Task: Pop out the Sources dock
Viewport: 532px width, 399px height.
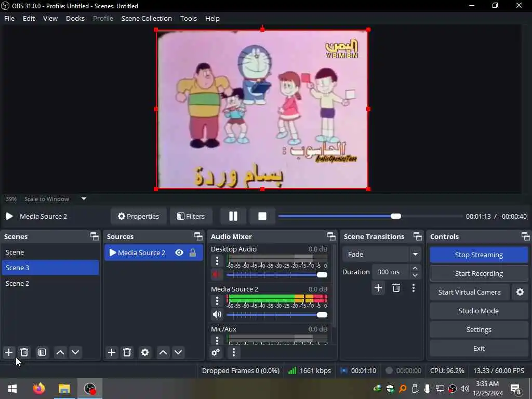Action: pyautogui.click(x=198, y=236)
